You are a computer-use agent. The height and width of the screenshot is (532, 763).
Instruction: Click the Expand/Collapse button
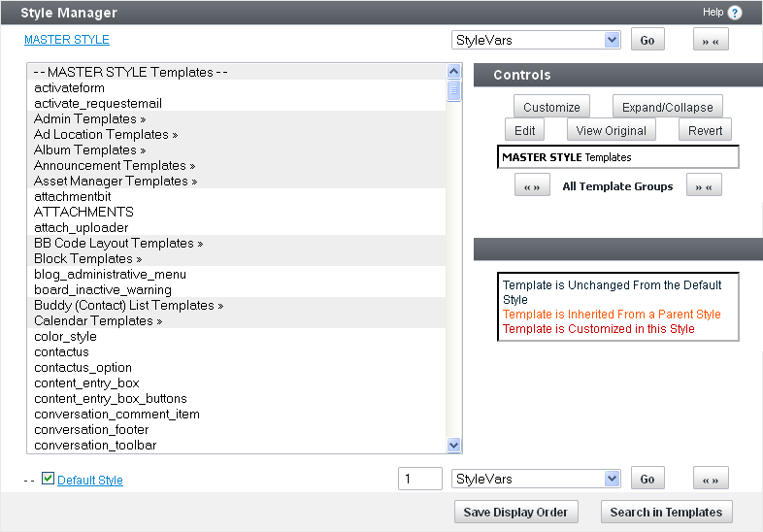[667, 107]
